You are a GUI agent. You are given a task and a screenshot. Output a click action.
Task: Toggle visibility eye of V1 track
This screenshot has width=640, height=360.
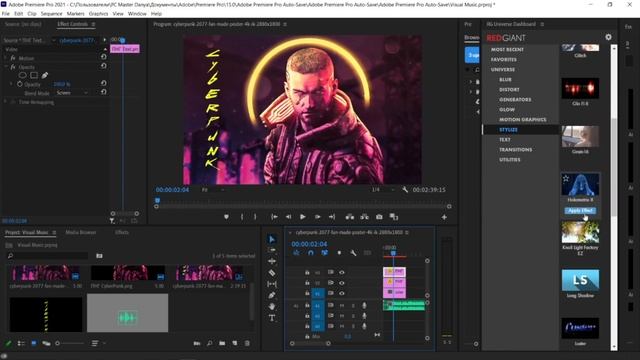point(342,293)
